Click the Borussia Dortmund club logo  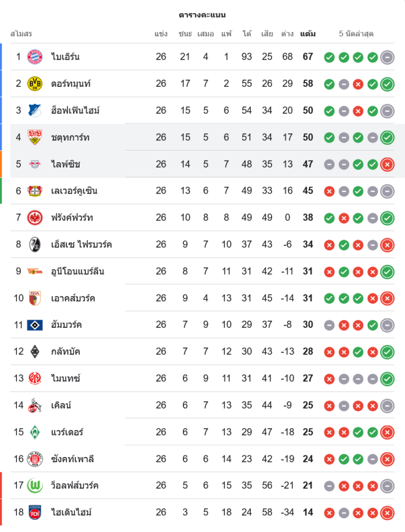pyautogui.click(x=35, y=84)
